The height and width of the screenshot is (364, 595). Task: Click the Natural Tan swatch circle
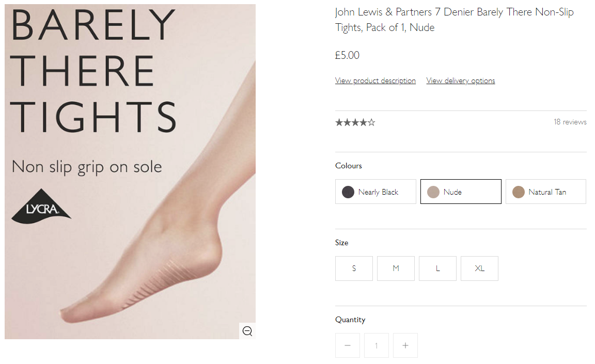tap(519, 192)
